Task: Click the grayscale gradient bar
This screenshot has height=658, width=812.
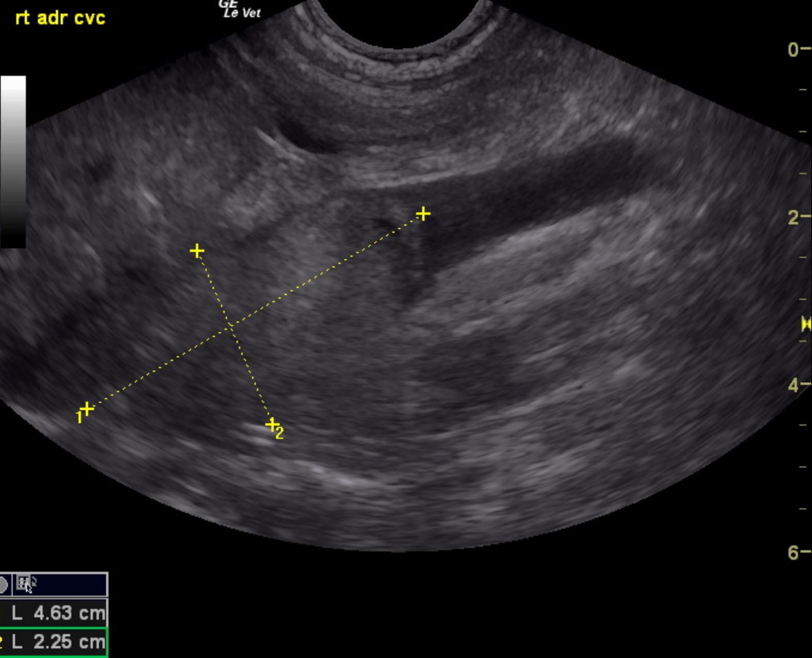Action: [x=13, y=162]
